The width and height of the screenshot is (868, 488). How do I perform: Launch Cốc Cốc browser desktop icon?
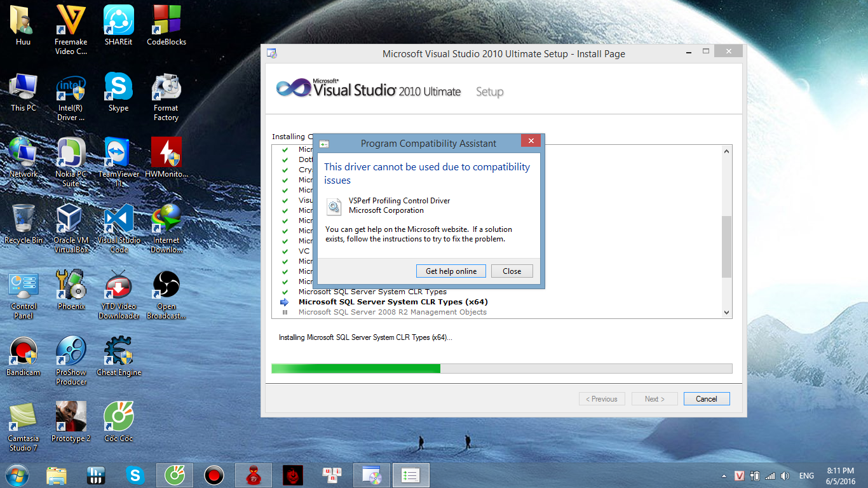click(118, 422)
